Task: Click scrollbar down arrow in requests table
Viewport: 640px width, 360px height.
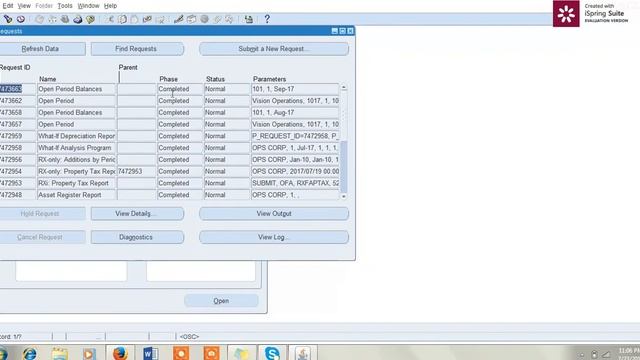Action: pyautogui.click(x=344, y=196)
